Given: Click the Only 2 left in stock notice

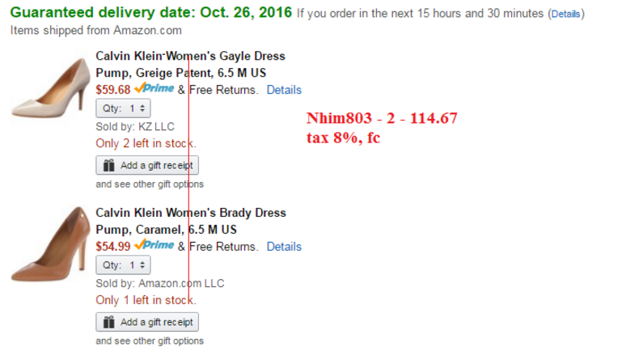Looking at the screenshot, I should (146, 143).
